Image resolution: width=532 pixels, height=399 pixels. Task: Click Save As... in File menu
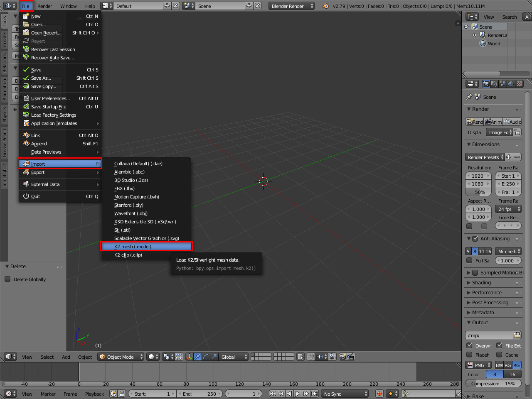61,78
